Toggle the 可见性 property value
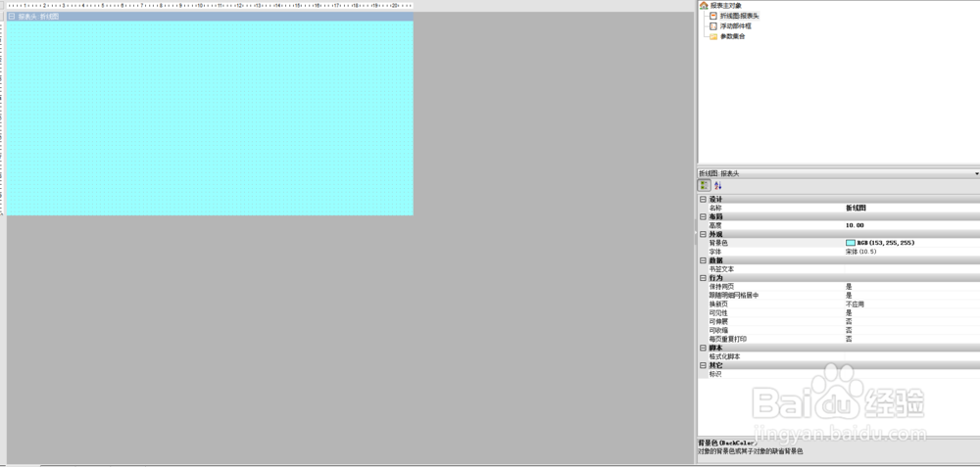The image size is (980, 467). 849,312
